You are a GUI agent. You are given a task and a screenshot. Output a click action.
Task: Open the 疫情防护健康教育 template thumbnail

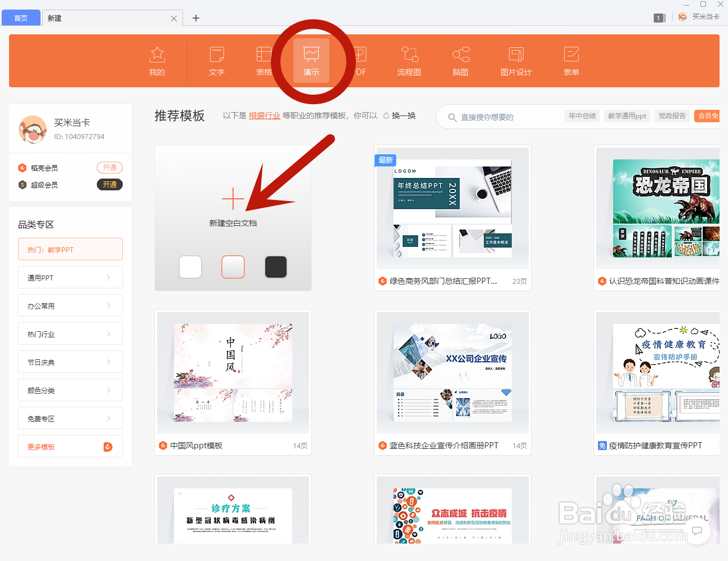tap(658, 373)
